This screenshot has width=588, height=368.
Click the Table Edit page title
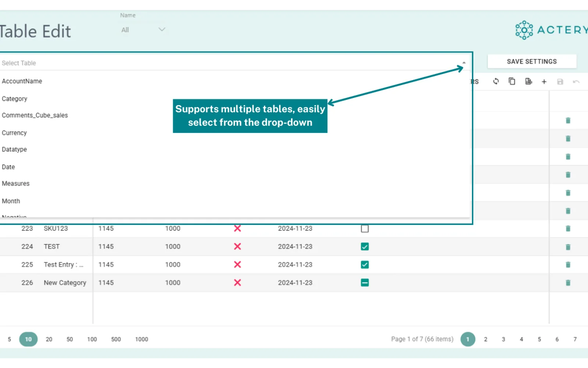point(35,31)
